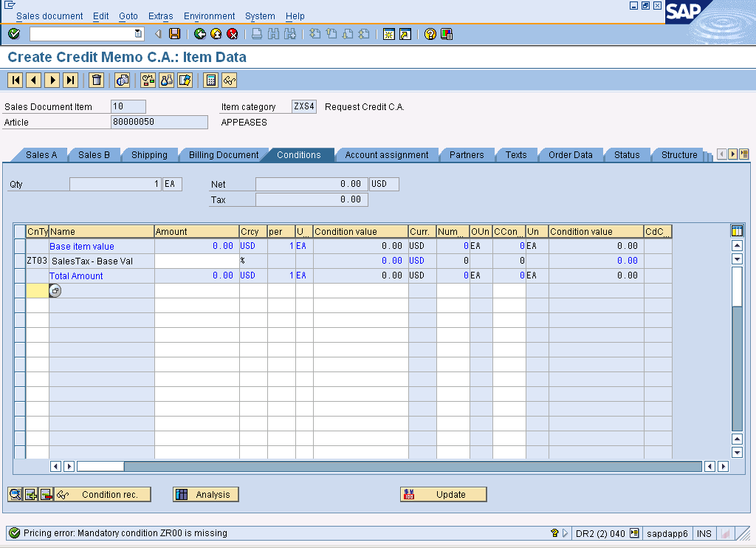The width and height of the screenshot is (756, 548).
Task: Select the Total Amount row selector
Action: (x=20, y=276)
